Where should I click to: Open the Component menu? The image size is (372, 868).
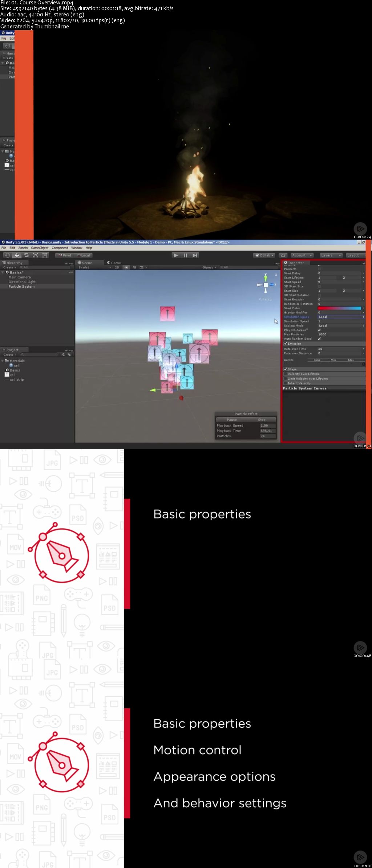click(60, 248)
